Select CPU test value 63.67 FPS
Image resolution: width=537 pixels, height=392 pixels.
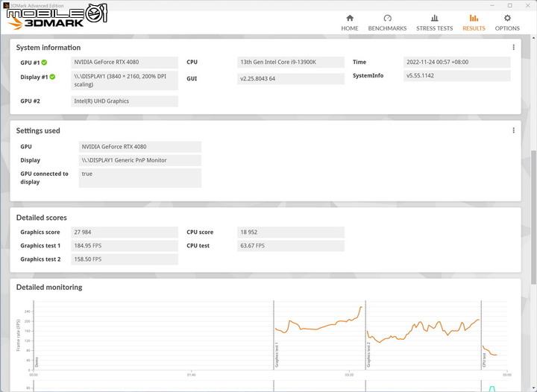291,246
